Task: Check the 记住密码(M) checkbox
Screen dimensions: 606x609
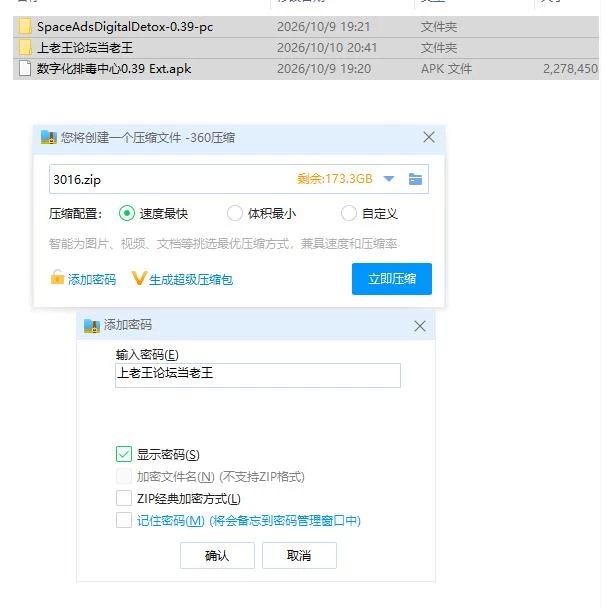Action: (x=124, y=520)
